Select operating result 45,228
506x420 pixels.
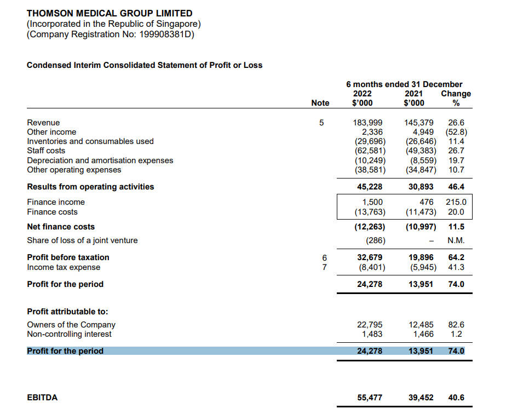(x=370, y=187)
